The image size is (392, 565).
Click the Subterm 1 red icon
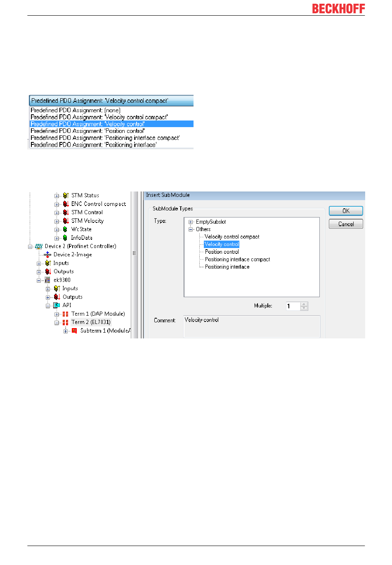(74, 331)
